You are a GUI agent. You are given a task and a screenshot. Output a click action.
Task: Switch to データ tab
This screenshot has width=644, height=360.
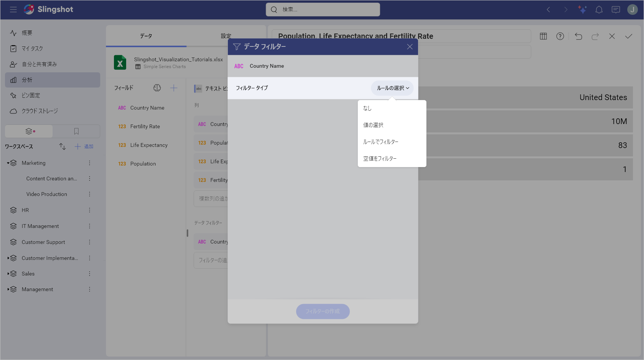click(x=146, y=36)
